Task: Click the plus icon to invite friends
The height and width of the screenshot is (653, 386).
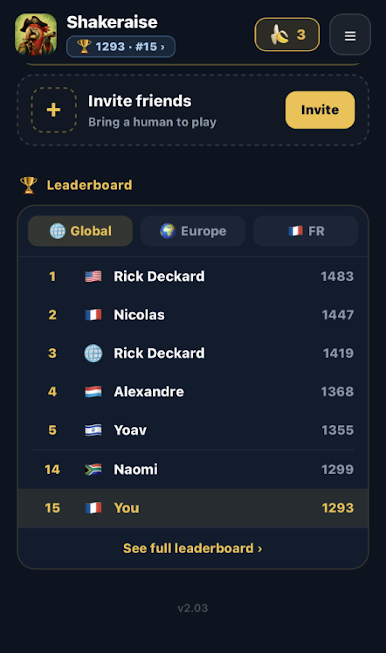Action: point(54,110)
